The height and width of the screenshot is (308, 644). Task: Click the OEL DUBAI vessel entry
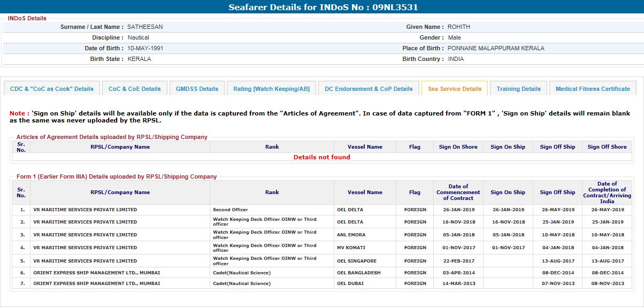[x=350, y=283]
